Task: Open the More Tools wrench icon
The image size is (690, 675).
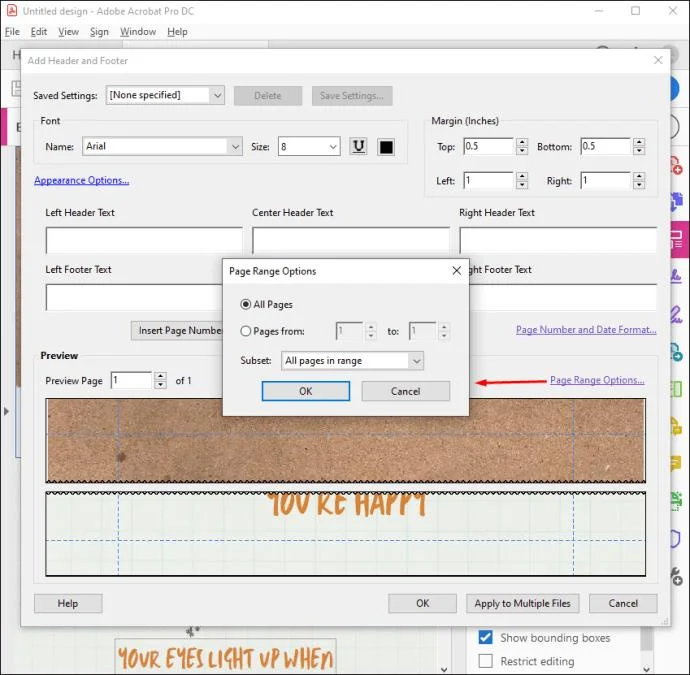Action: click(x=676, y=576)
